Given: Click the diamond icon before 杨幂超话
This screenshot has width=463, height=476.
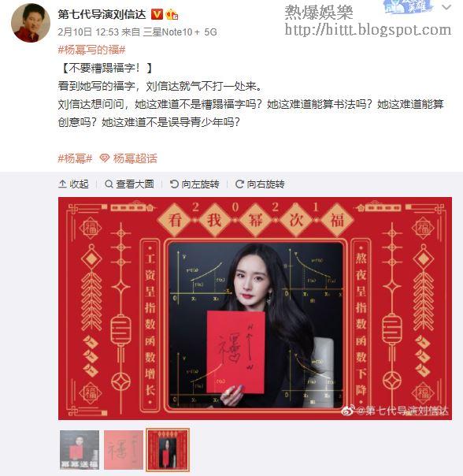Looking at the screenshot, I should (x=105, y=158).
